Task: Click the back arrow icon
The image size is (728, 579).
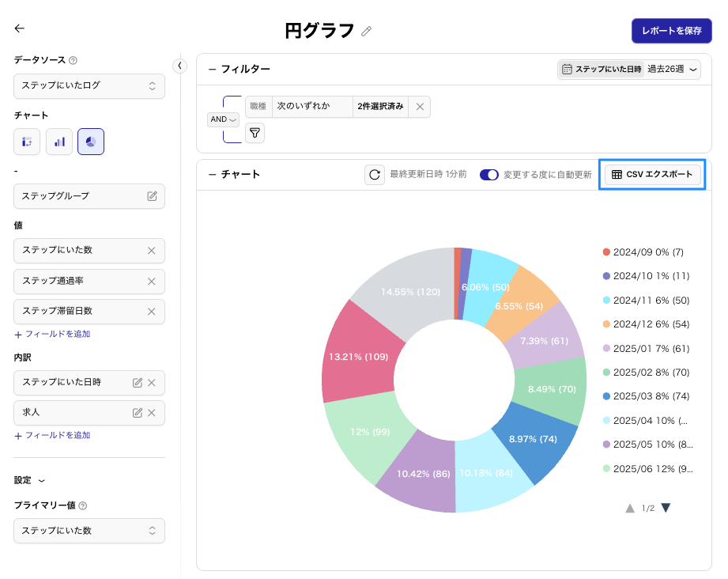Action: (20, 28)
